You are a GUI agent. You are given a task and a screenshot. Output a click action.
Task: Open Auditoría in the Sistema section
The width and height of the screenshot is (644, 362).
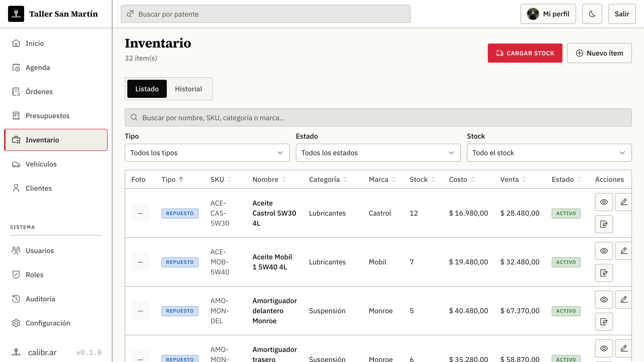(x=56, y=299)
